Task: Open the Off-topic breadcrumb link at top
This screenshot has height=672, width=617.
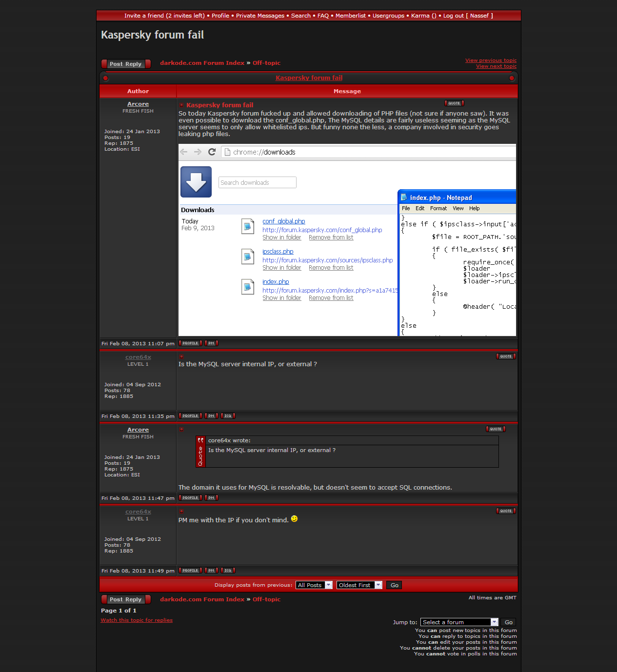Action: coord(266,63)
